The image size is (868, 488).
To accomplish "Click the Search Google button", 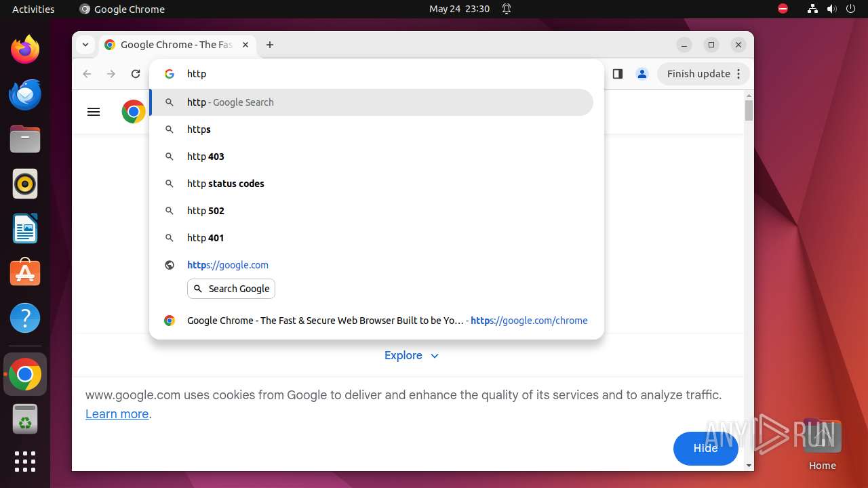I will pos(231,289).
